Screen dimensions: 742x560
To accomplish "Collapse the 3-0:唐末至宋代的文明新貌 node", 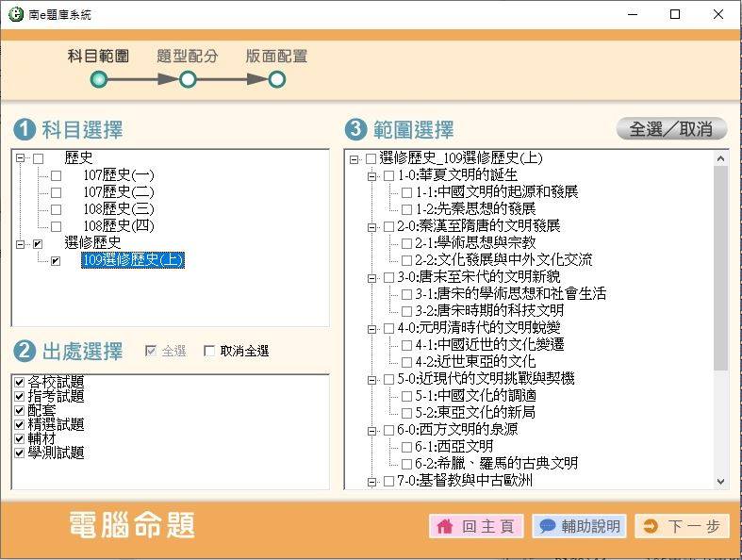I will pyautogui.click(x=372, y=278).
